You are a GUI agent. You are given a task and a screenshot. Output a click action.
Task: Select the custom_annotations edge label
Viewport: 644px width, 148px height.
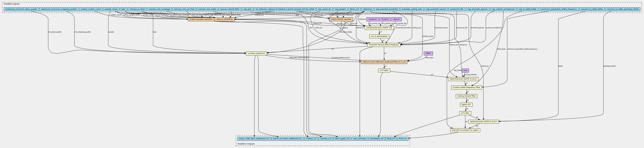[493, 28]
